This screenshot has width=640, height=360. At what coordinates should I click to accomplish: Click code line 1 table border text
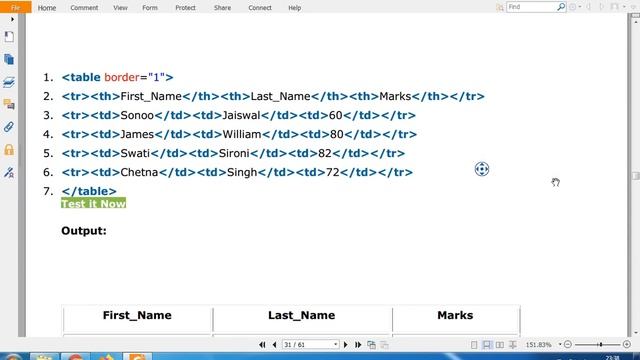tap(118, 78)
